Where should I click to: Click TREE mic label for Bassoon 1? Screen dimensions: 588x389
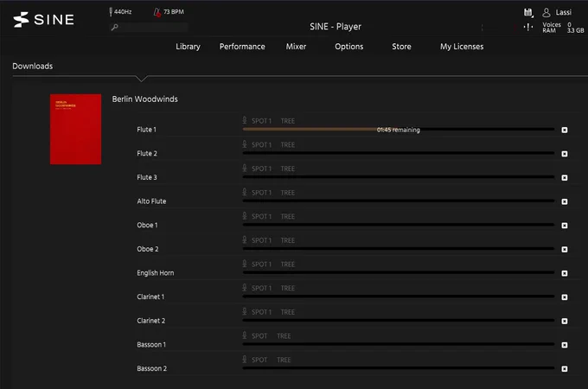284,336
